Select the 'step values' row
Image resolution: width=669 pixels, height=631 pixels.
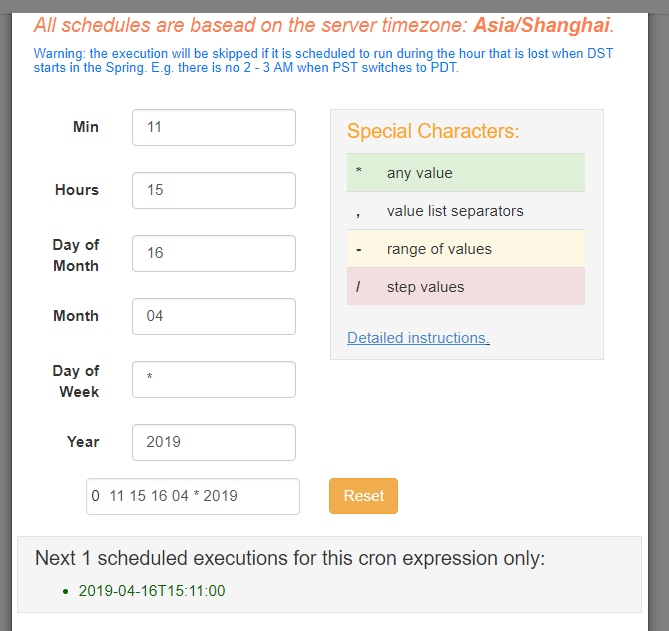pyautogui.click(x=466, y=286)
